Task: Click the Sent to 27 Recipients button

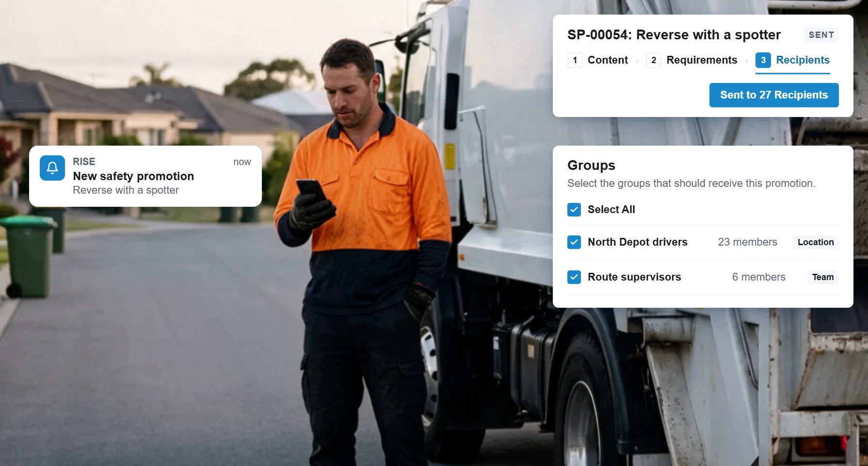Action: pyautogui.click(x=774, y=95)
